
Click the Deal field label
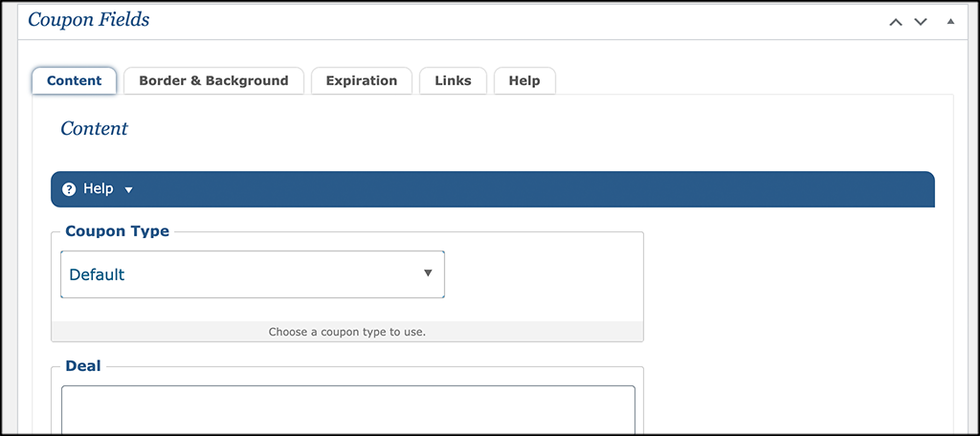[83, 366]
